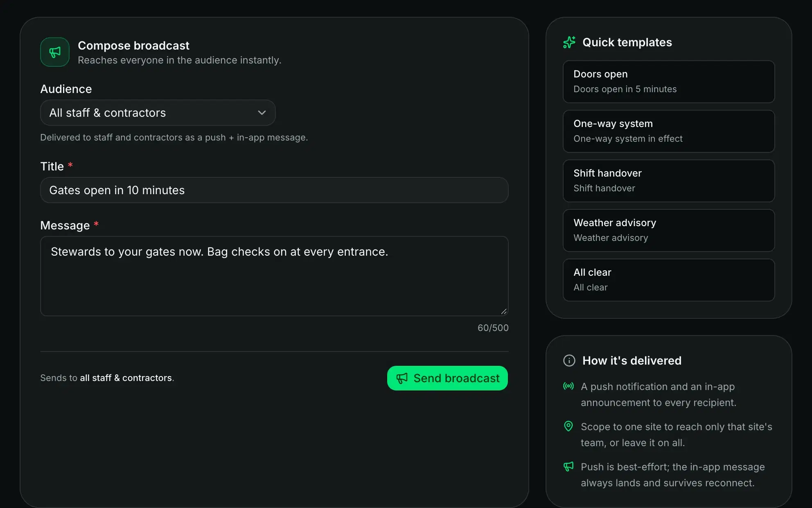
Task: Click the 60/500 character counter
Action: 493,328
